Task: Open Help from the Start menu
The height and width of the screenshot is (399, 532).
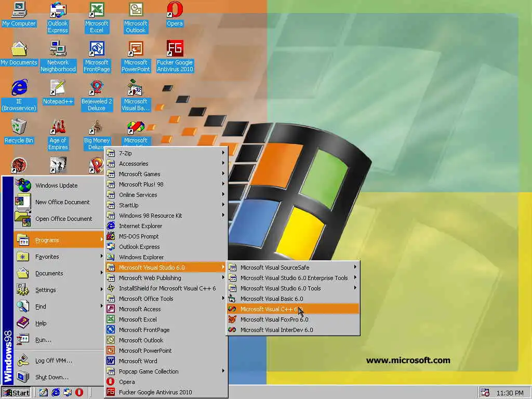Action: click(x=59, y=323)
